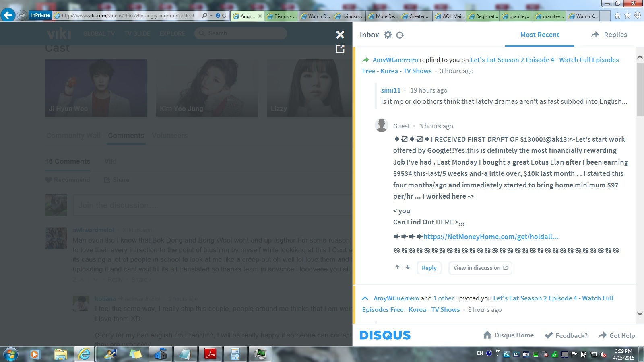
Task: Click the View in discussion button
Action: tap(480, 268)
